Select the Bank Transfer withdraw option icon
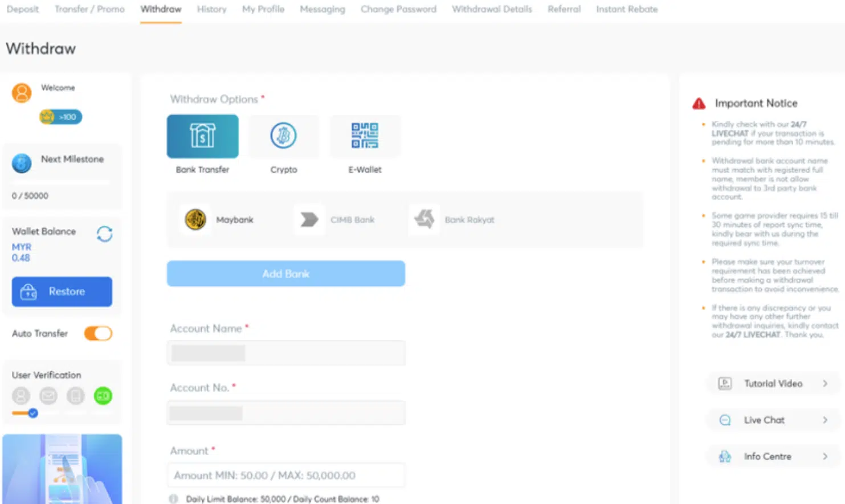Screen dimensions: 845x504 202,136
